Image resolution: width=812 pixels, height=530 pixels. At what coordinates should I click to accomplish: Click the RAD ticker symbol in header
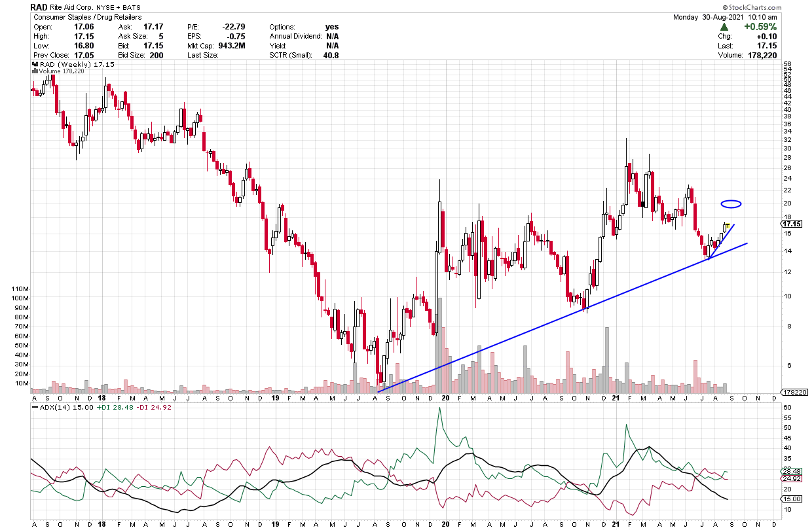tap(38, 7)
